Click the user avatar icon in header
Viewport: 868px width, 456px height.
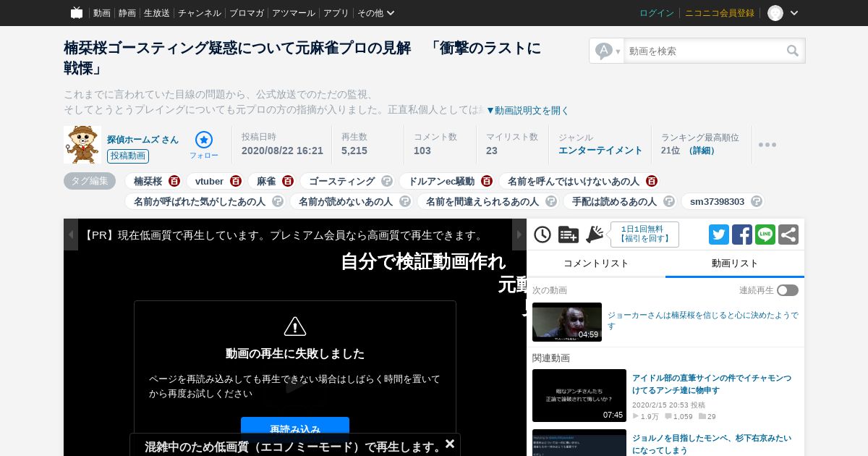pos(775,13)
